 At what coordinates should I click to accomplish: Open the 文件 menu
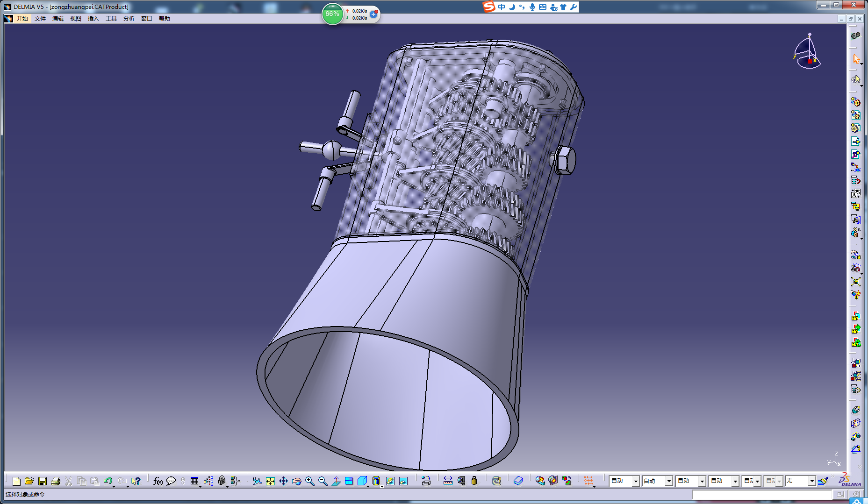pos(40,19)
